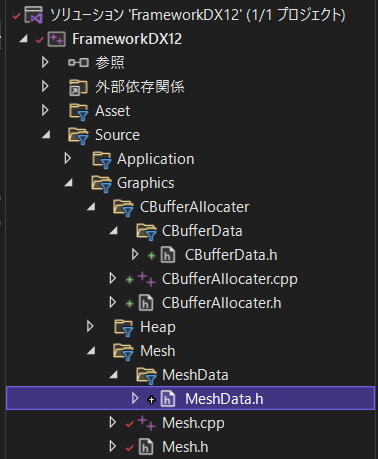Select the FrameworkDX12 project name

(x=127, y=39)
